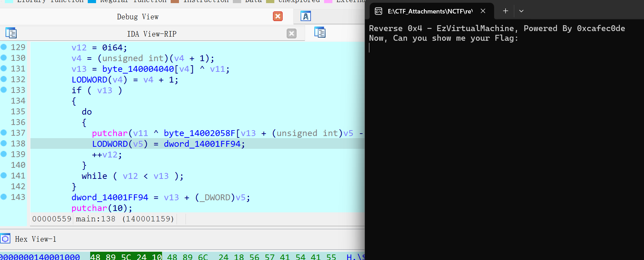Toggle breakpoint dot on line 129
The width and height of the screenshot is (644, 260).
[x=4, y=47]
